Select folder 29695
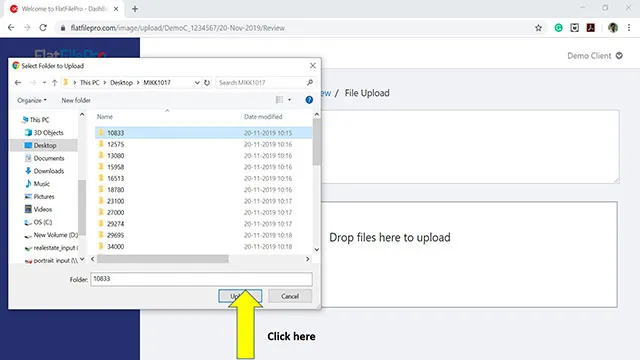The image size is (640, 360). [203, 235]
